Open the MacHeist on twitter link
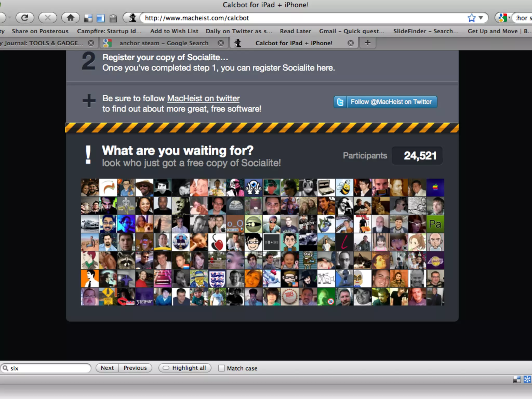 [203, 98]
